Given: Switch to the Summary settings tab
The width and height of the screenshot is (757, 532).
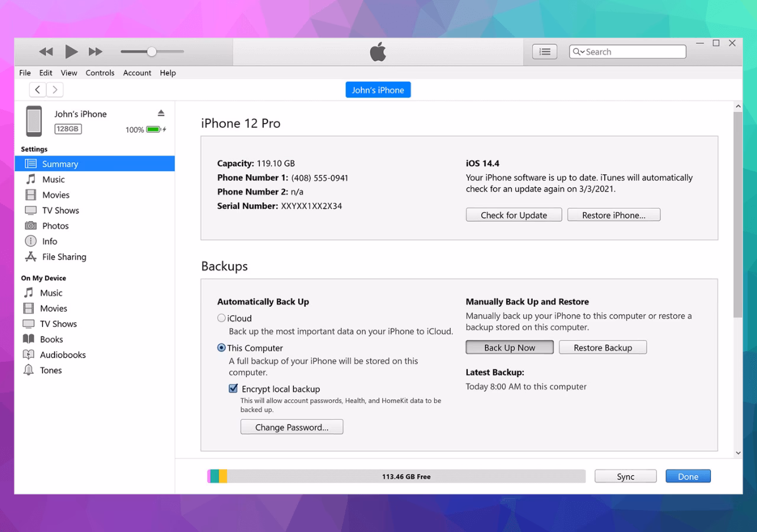Looking at the screenshot, I should (61, 164).
